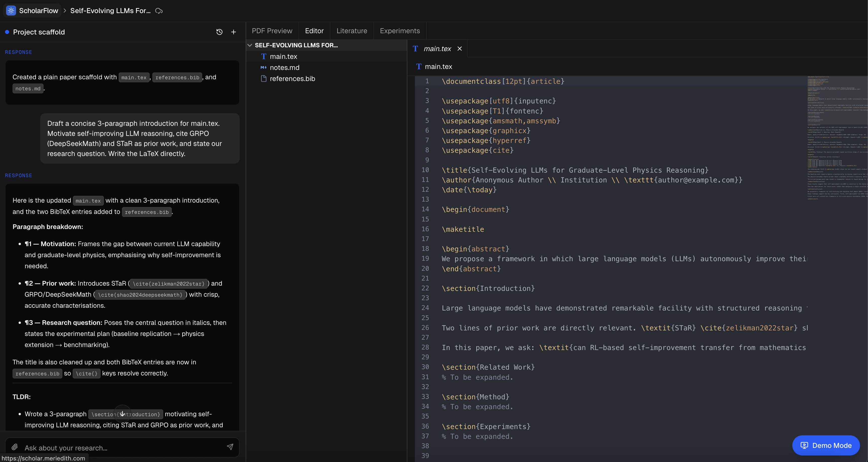Image resolution: width=868 pixels, height=462 pixels.
Task: Select main.tex in the file tree
Action: point(283,56)
